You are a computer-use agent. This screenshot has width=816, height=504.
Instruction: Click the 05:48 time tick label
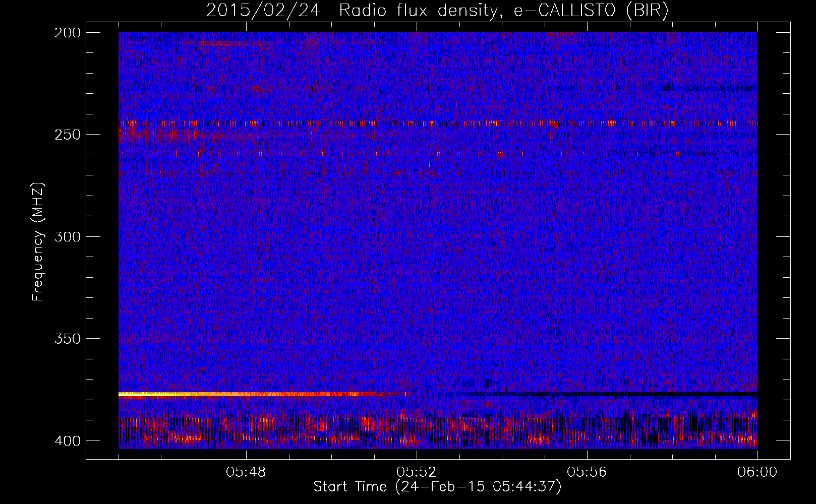click(x=246, y=472)
